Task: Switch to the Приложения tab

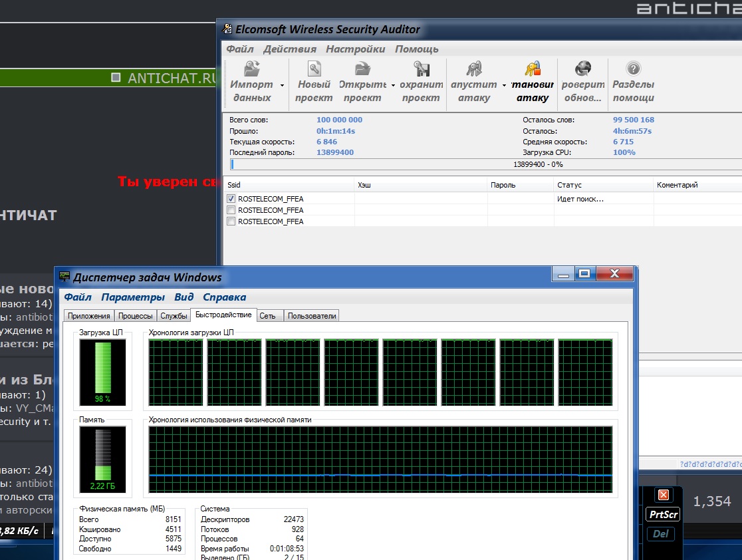Action: tap(89, 316)
